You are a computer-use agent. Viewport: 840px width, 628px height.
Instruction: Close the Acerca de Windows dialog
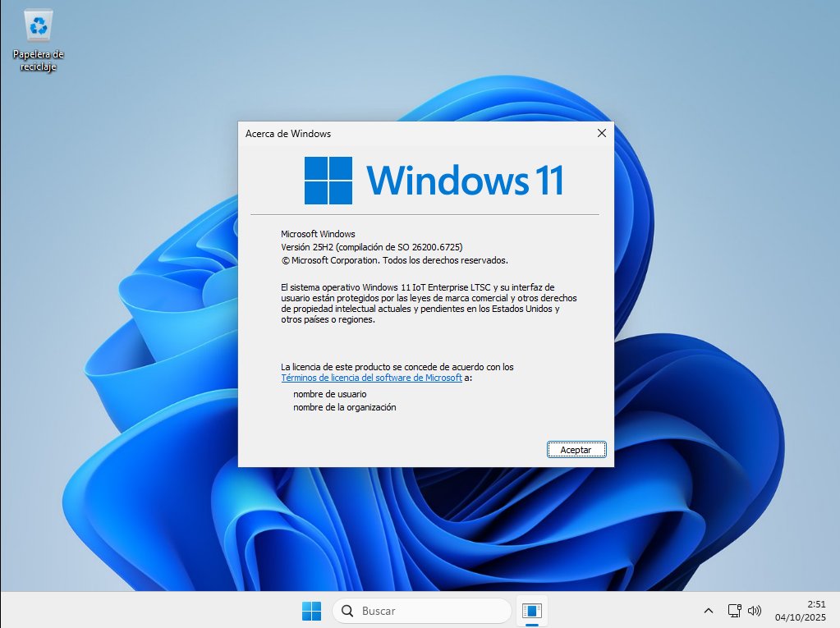coord(602,133)
